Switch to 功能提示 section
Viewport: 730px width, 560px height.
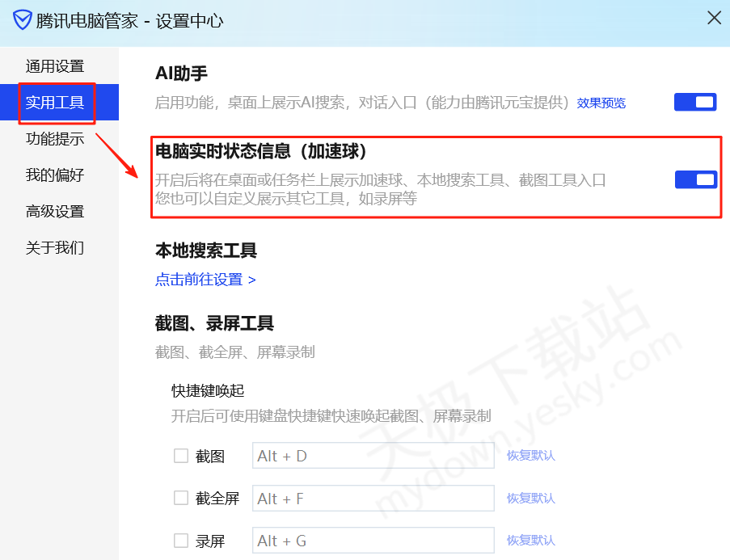[55, 139]
